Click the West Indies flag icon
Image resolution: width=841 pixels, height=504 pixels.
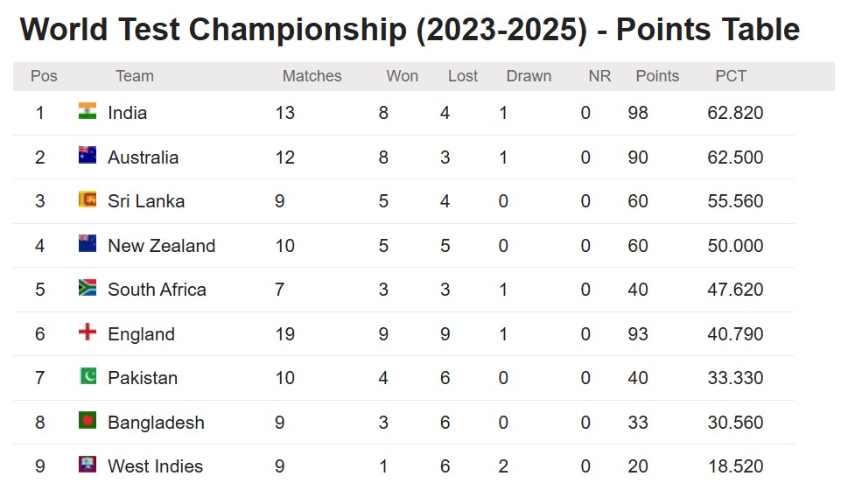coord(88,465)
